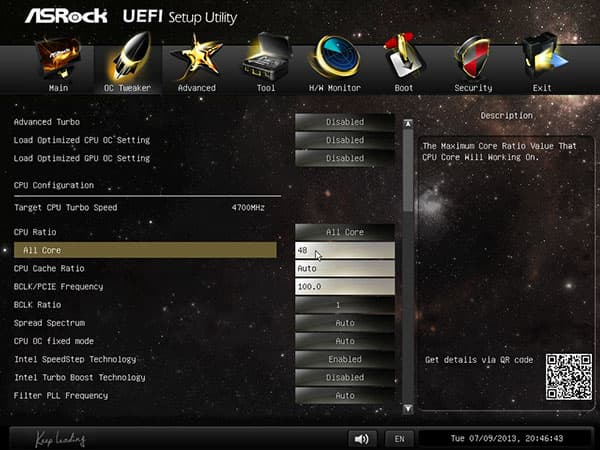
Task: Select the OC Tweaker rocket icon
Action: pyautogui.click(x=130, y=57)
